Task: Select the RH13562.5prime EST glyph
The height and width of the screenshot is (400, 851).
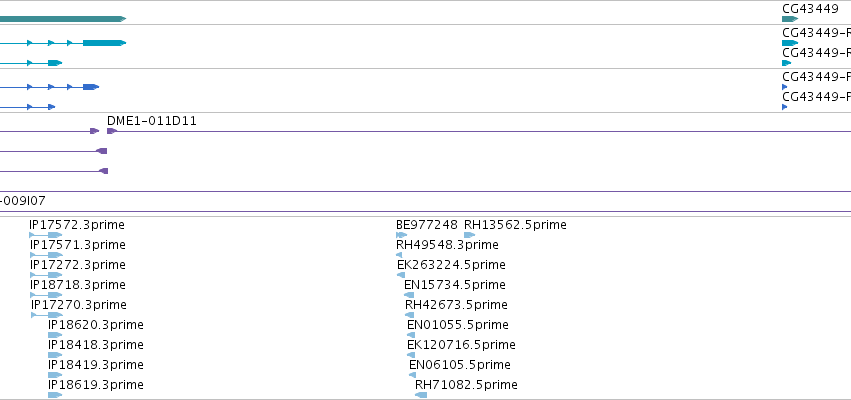Action: click(469, 235)
